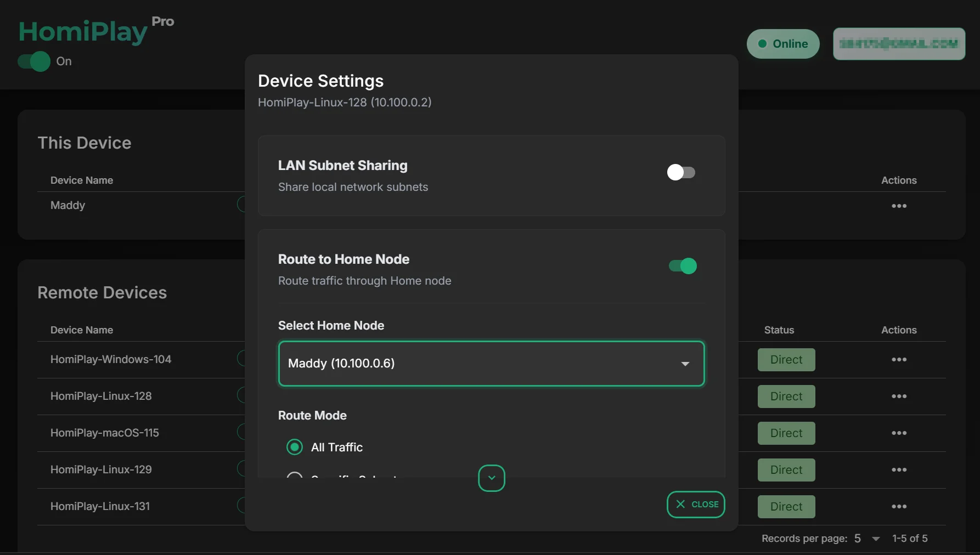Enable LAN Subnet Sharing toggle
The height and width of the screenshot is (555, 980).
point(681,173)
